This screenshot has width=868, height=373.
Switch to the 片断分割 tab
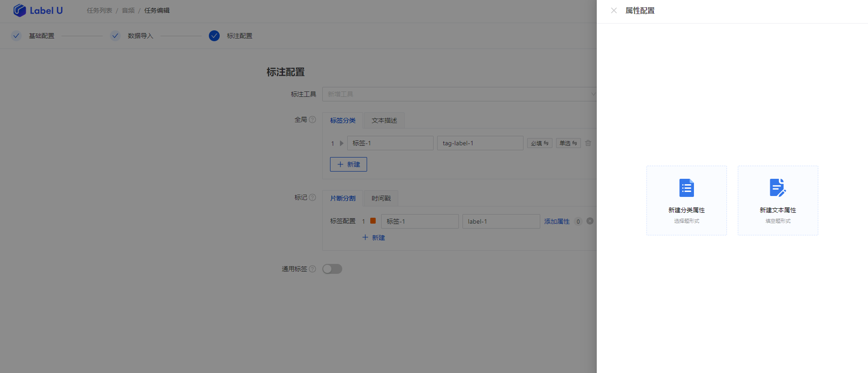click(x=343, y=198)
